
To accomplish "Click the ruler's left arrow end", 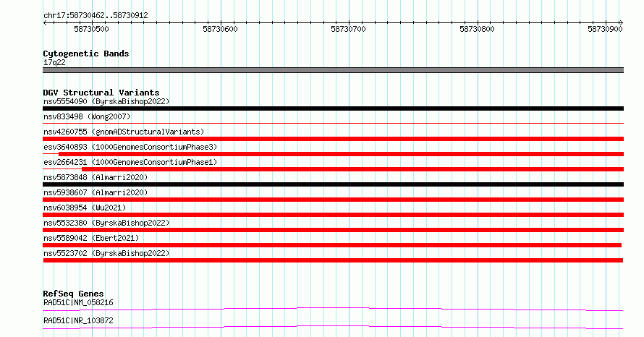I will (45, 23).
